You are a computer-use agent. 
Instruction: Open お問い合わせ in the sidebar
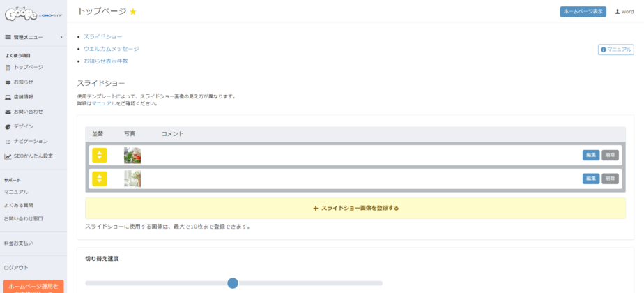coord(28,112)
